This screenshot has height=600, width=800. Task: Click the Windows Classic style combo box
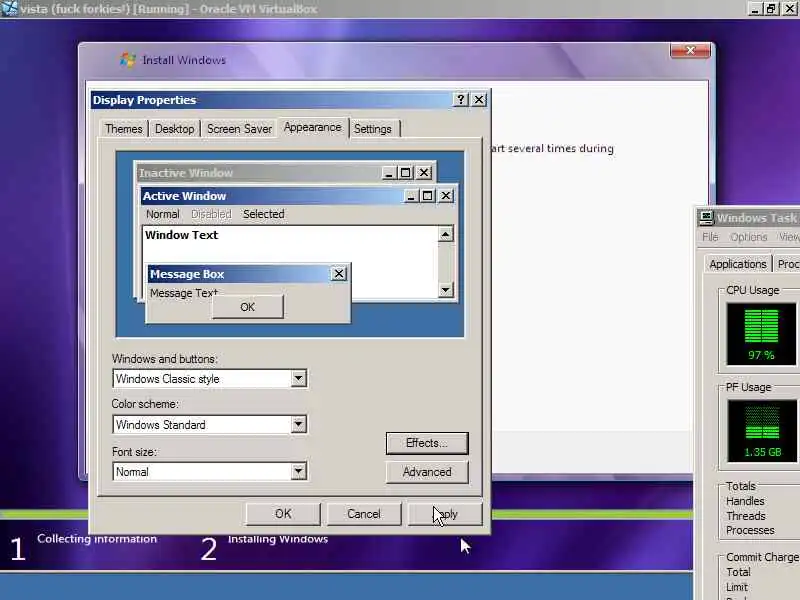pos(209,379)
